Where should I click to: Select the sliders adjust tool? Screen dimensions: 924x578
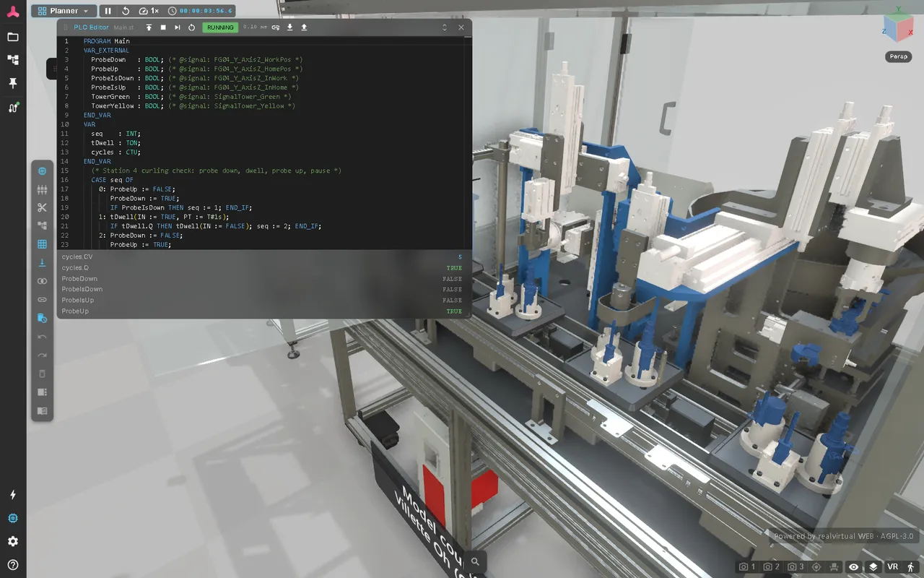tap(42, 189)
